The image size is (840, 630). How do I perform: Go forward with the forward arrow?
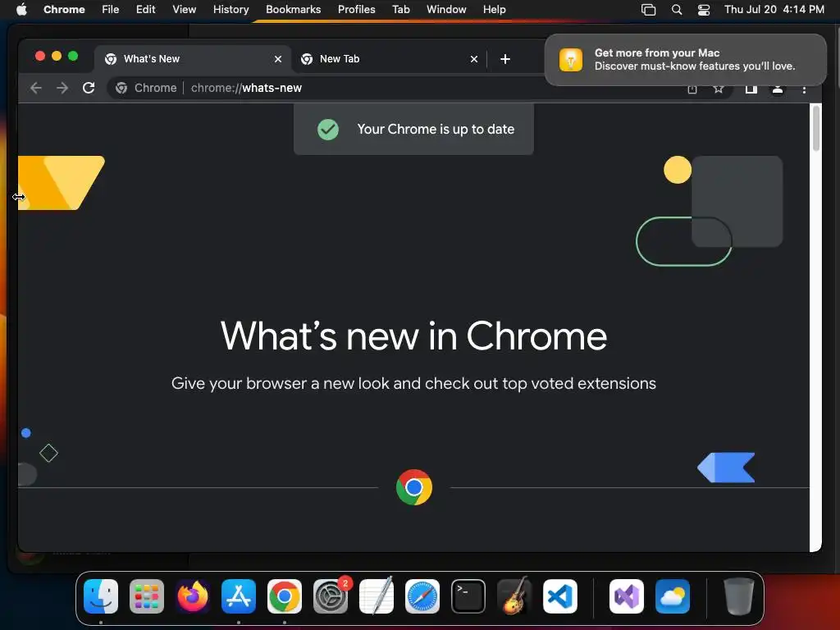[62, 88]
